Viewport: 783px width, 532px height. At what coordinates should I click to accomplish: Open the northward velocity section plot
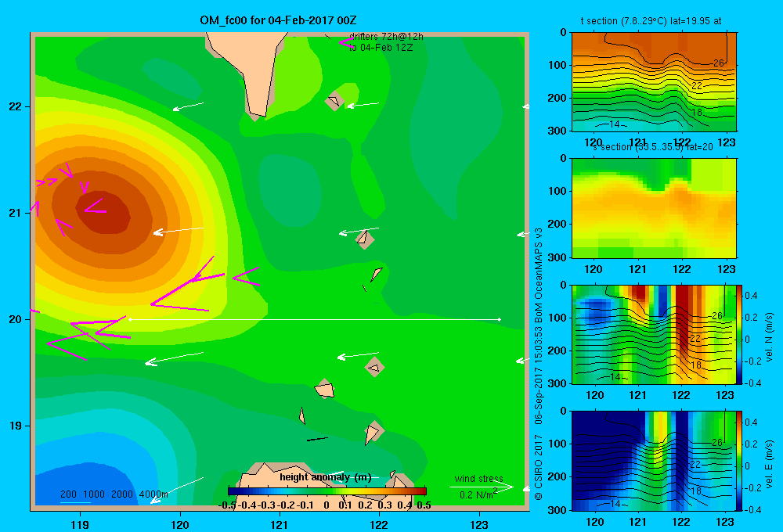[x=654, y=334]
